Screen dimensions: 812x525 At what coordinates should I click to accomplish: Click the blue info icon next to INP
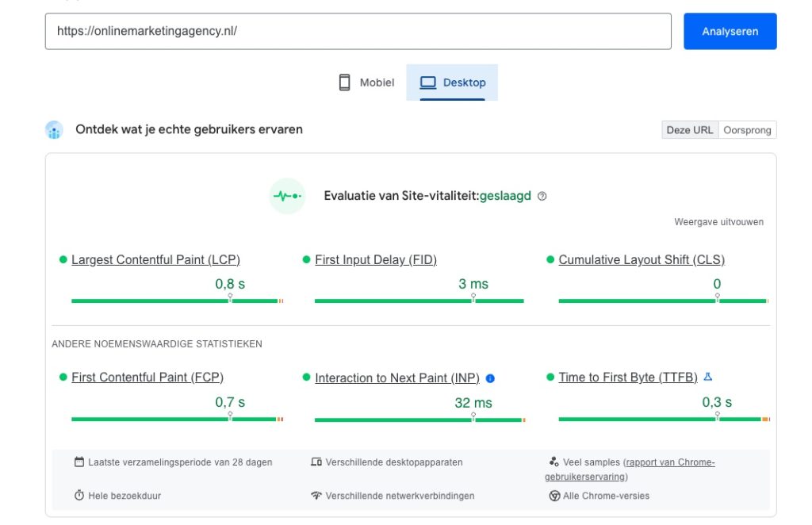pos(489,378)
